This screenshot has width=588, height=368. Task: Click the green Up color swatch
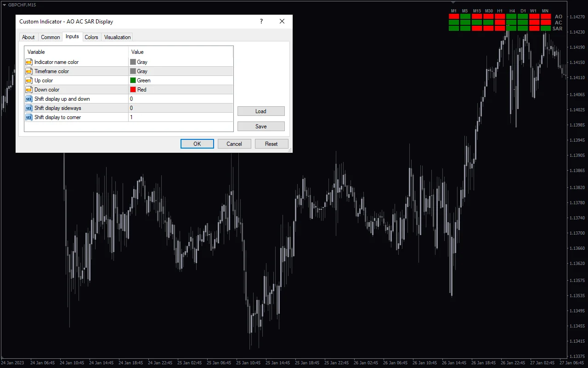[x=133, y=80]
